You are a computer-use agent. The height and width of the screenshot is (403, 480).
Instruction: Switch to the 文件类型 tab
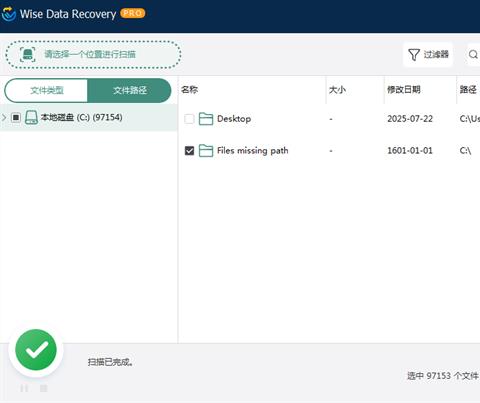click(46, 90)
